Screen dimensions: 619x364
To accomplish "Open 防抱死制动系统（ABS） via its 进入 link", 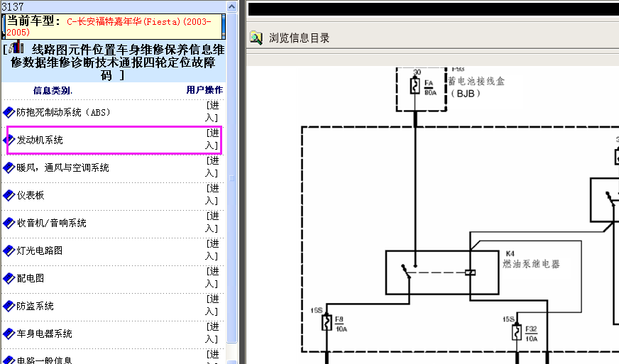I will [212, 111].
